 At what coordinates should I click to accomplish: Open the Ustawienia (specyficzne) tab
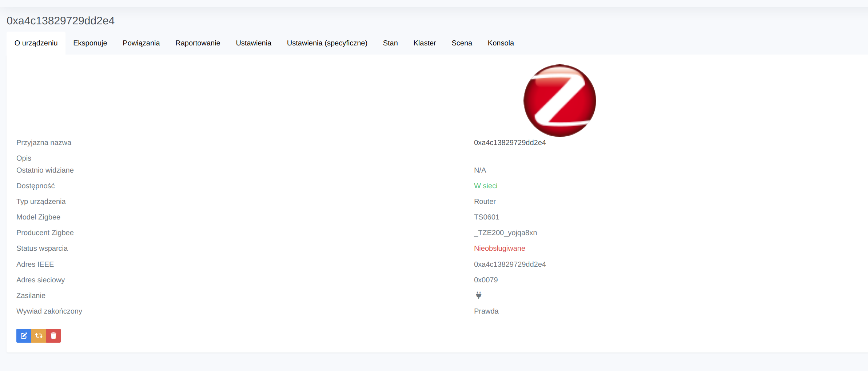coord(327,43)
